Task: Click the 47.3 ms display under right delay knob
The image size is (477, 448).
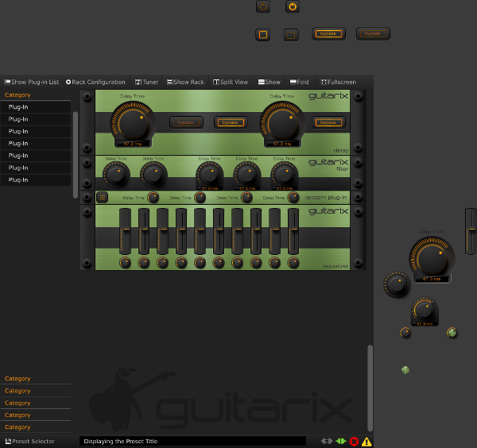Action: coord(282,144)
